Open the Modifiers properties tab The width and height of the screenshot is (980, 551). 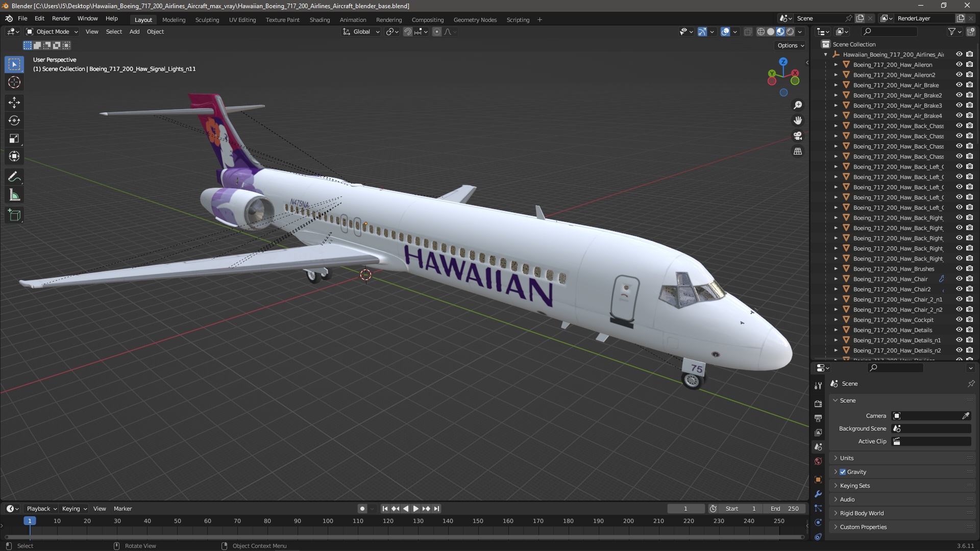click(x=818, y=494)
